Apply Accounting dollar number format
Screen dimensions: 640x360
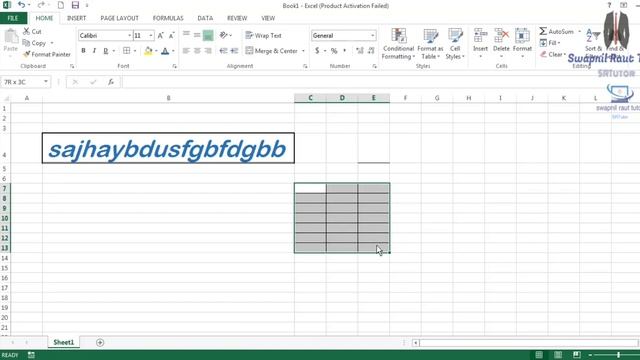[x=317, y=51]
